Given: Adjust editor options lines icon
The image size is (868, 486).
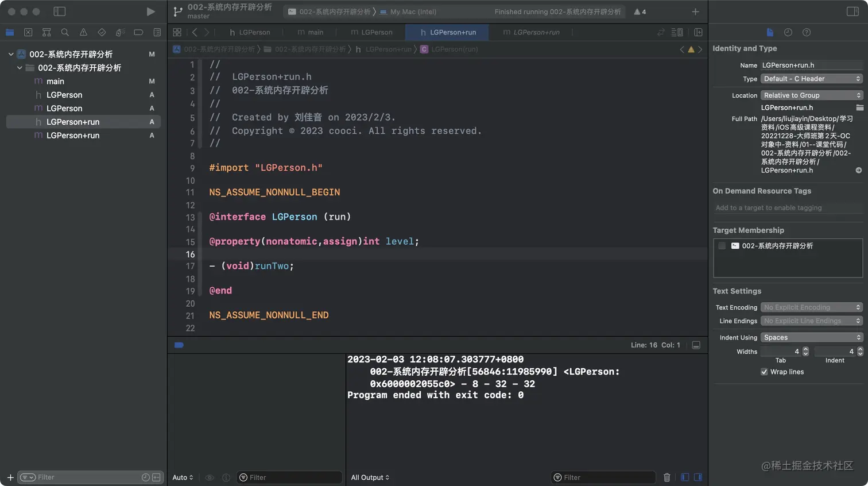Looking at the screenshot, I should point(677,32).
